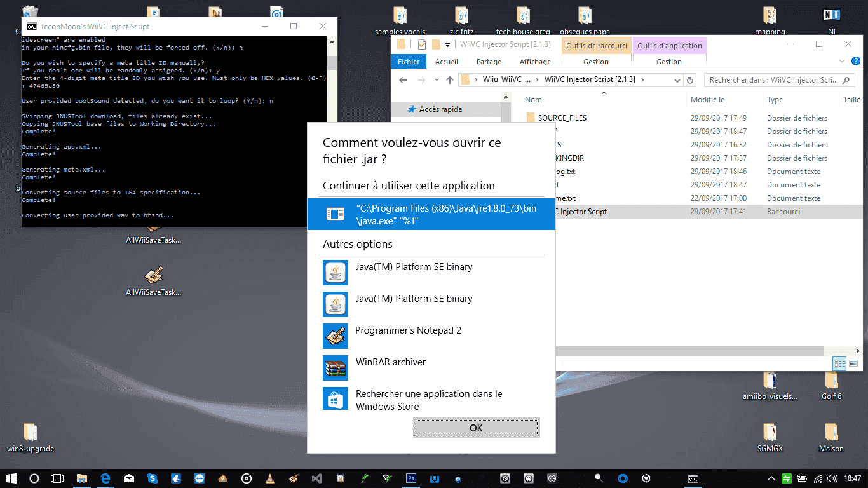Open Microsoft Edge from the taskbar

coord(105,478)
